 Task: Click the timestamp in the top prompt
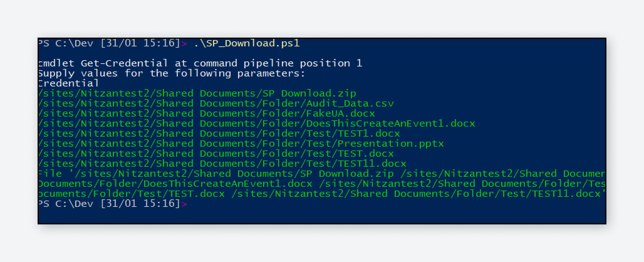coord(140,43)
